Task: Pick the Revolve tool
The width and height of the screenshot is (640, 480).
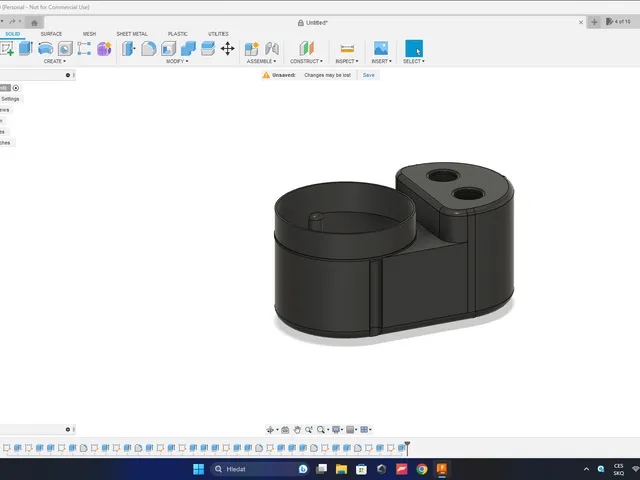Action: tap(45, 49)
